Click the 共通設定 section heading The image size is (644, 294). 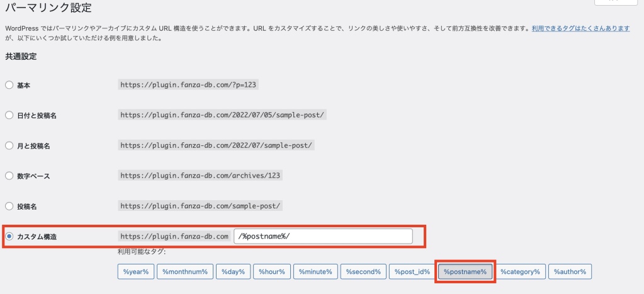click(21, 57)
